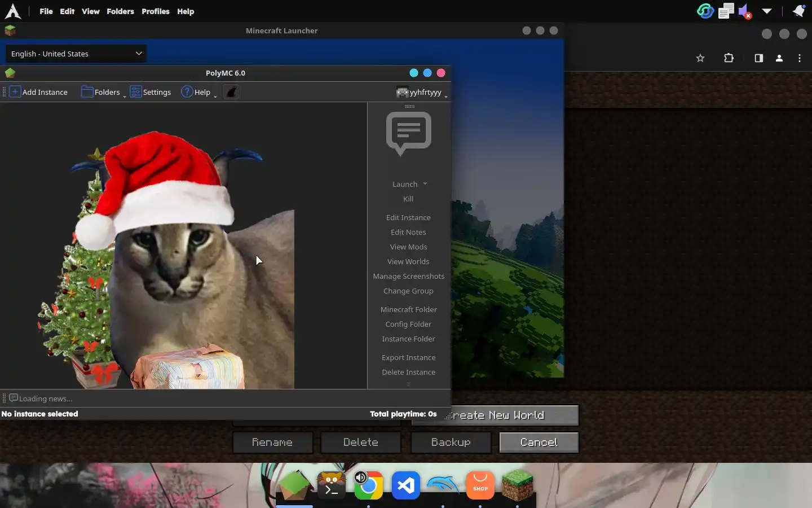Open the View menu in the top bar
Image resolution: width=812 pixels, height=508 pixels.
pyautogui.click(x=90, y=11)
